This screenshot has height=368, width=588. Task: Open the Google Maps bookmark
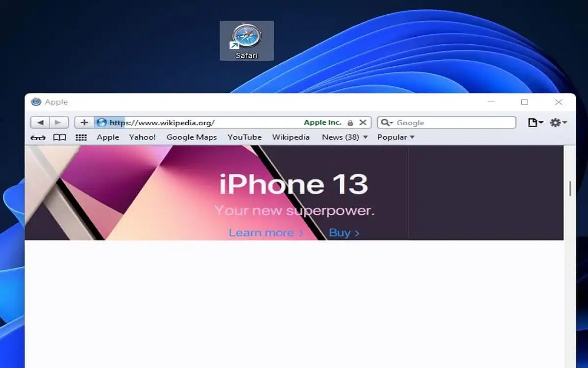pos(192,137)
